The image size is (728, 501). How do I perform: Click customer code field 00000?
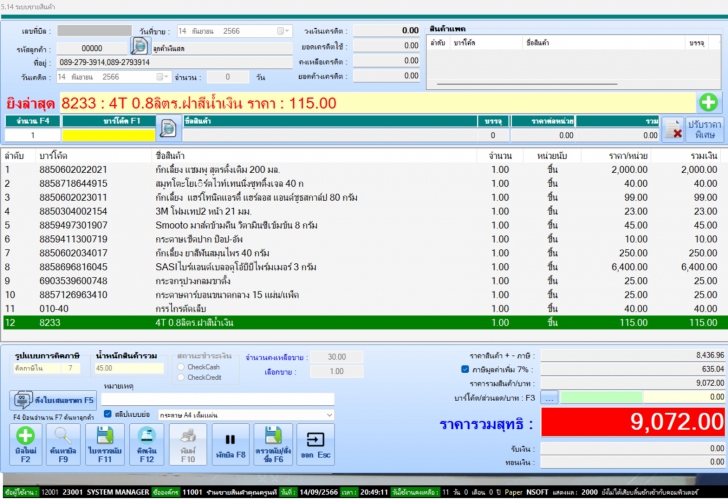click(92, 48)
